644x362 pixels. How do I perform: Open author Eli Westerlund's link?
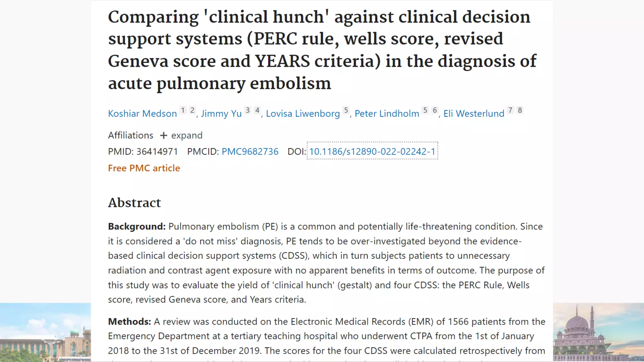click(474, 113)
